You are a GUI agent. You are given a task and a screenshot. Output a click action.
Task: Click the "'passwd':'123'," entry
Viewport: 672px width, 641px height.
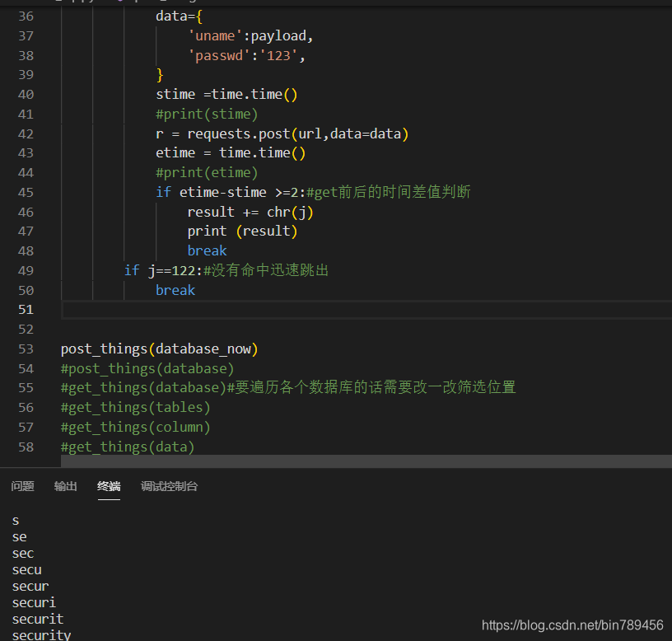246,56
